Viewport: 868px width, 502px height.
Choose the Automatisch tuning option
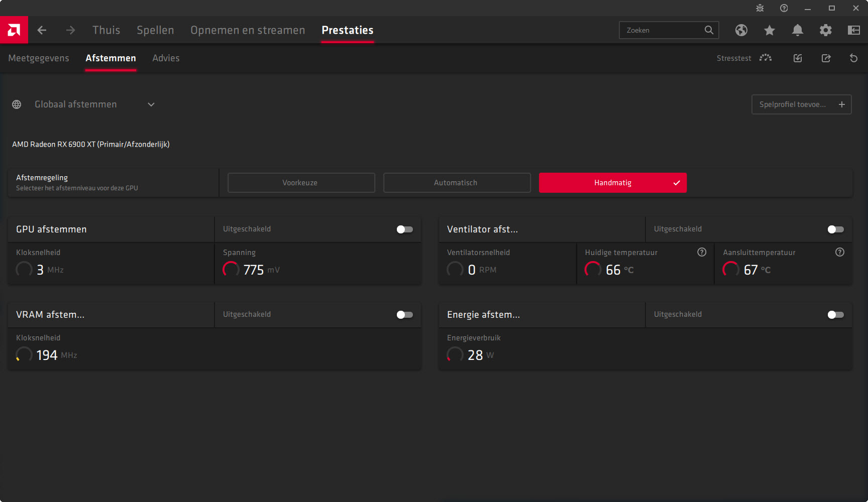(x=457, y=183)
